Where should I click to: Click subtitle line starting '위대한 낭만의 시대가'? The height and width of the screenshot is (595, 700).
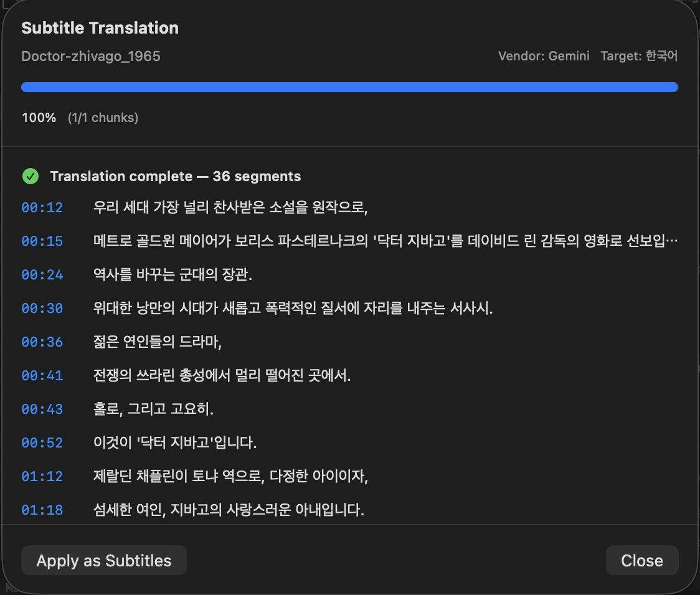[x=293, y=308]
